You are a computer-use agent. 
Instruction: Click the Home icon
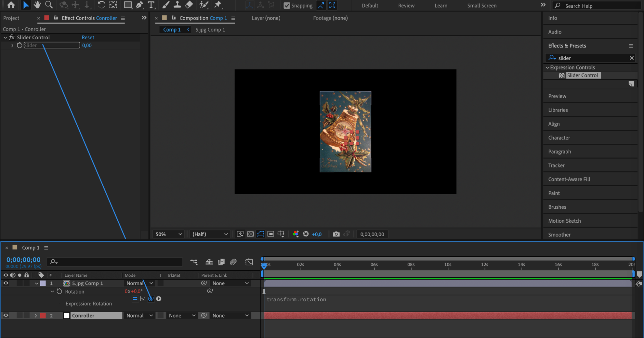tap(11, 5)
